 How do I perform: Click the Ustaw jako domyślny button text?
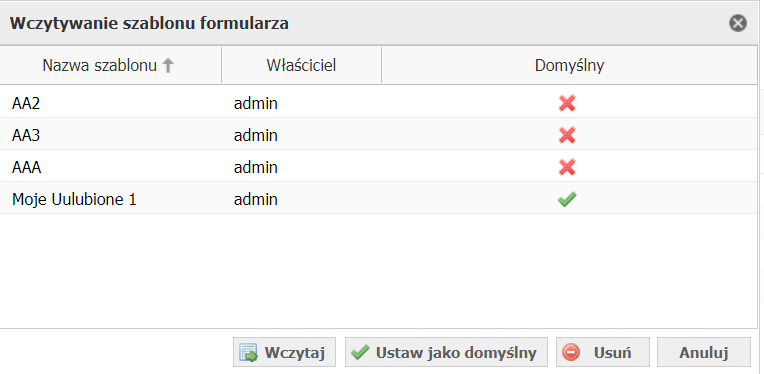(x=456, y=353)
